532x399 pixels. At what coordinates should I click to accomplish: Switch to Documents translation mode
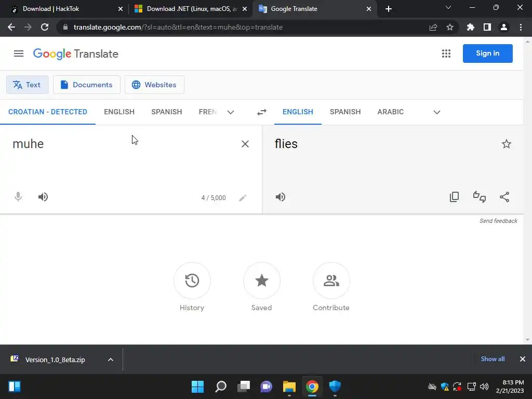click(x=87, y=85)
